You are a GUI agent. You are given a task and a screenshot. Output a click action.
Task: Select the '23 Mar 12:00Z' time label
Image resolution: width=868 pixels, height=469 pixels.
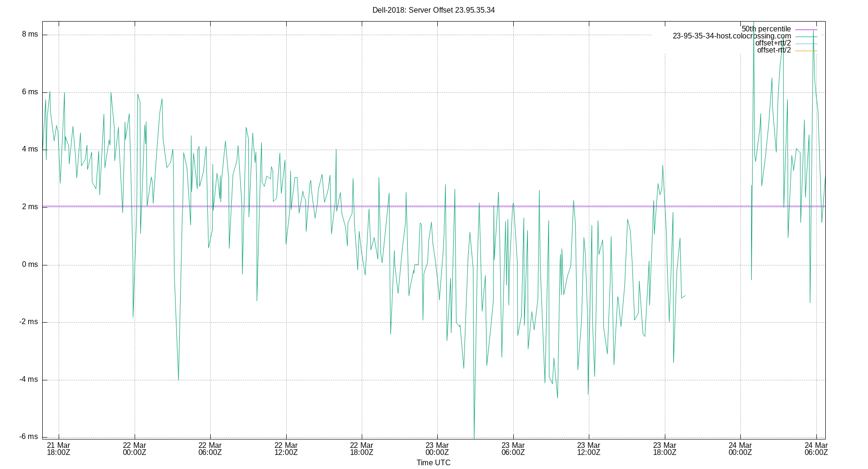(588, 449)
